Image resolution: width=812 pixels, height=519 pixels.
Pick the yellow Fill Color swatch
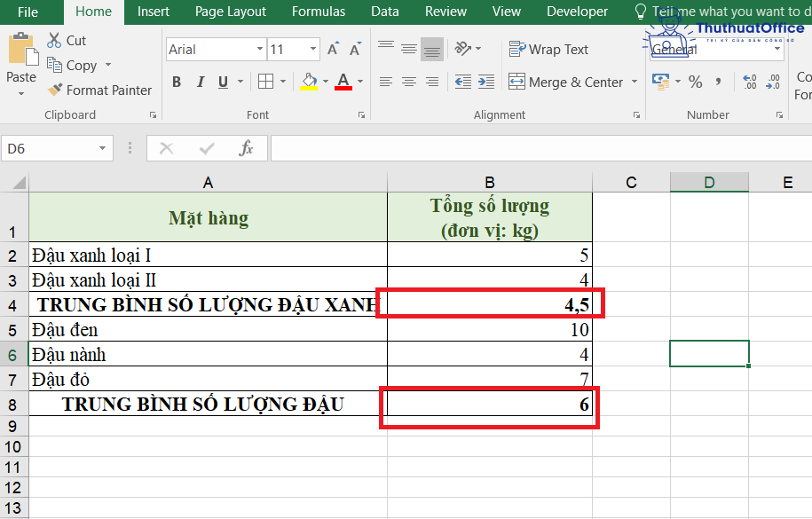[x=311, y=82]
